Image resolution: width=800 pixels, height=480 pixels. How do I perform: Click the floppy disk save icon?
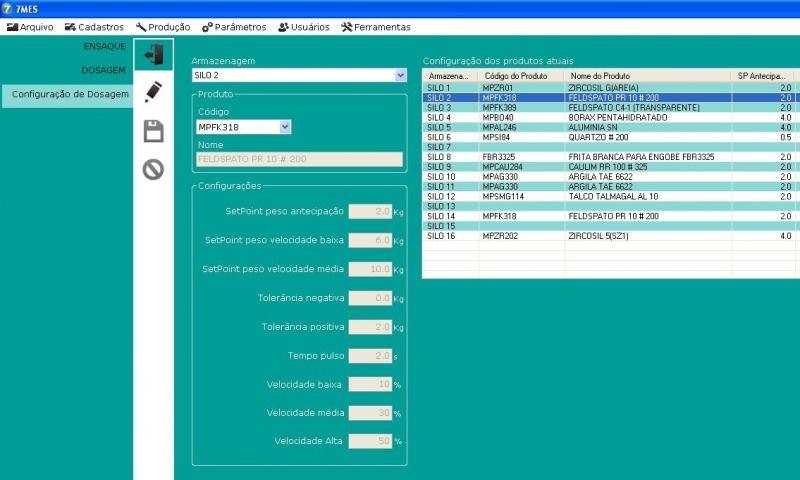click(x=153, y=130)
